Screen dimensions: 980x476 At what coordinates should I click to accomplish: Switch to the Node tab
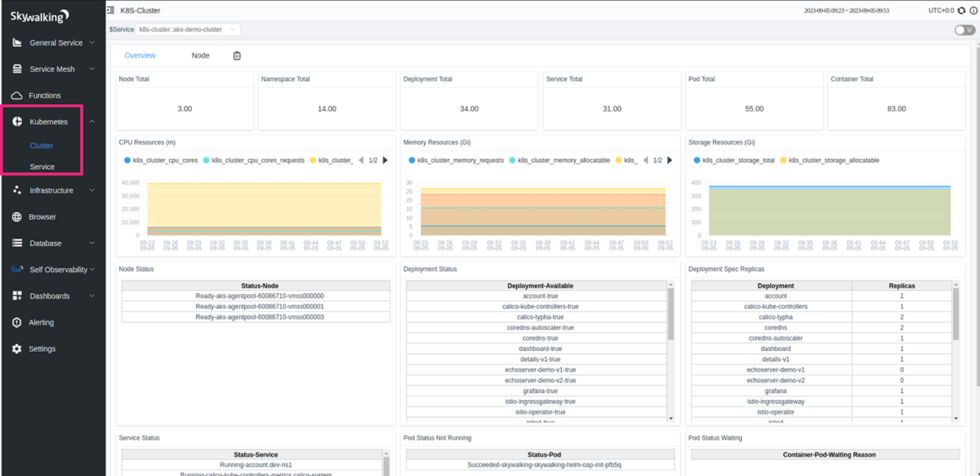click(x=200, y=56)
